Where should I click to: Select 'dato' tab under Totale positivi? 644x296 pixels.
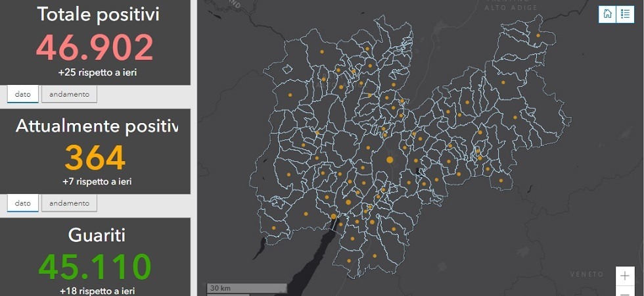point(23,94)
